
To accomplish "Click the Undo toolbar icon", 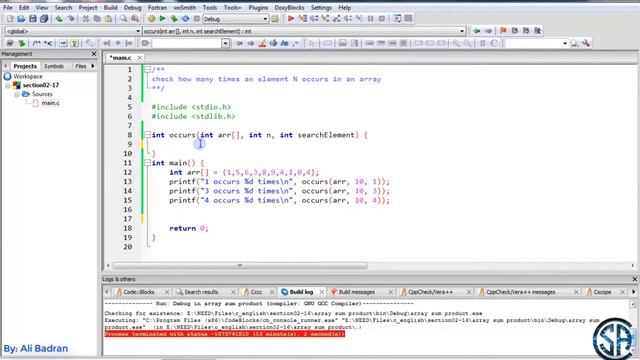I will pyautogui.click(x=59, y=19).
